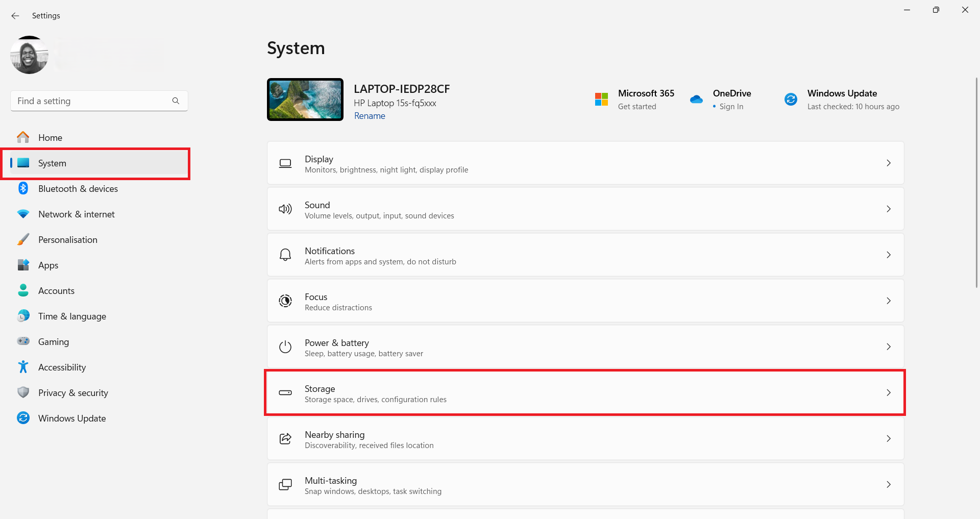Click the Bluetooth & devices icon
The height and width of the screenshot is (519, 980).
(23, 188)
